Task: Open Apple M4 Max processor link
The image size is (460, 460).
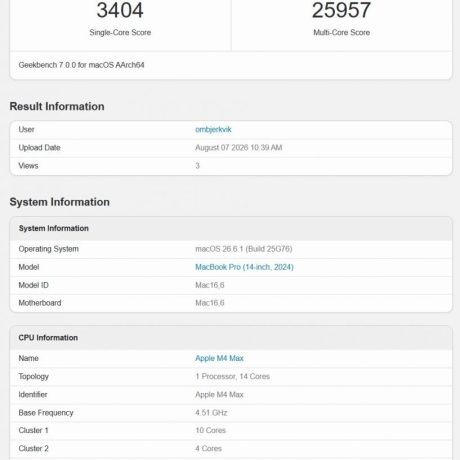Action: click(x=219, y=358)
